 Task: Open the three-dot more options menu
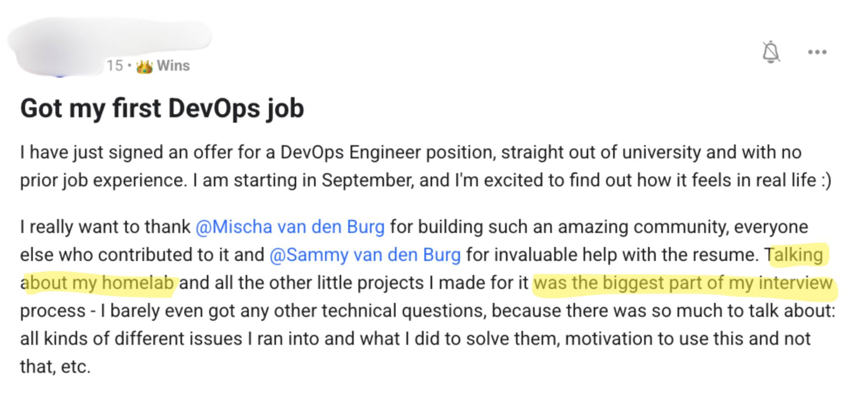(x=817, y=52)
